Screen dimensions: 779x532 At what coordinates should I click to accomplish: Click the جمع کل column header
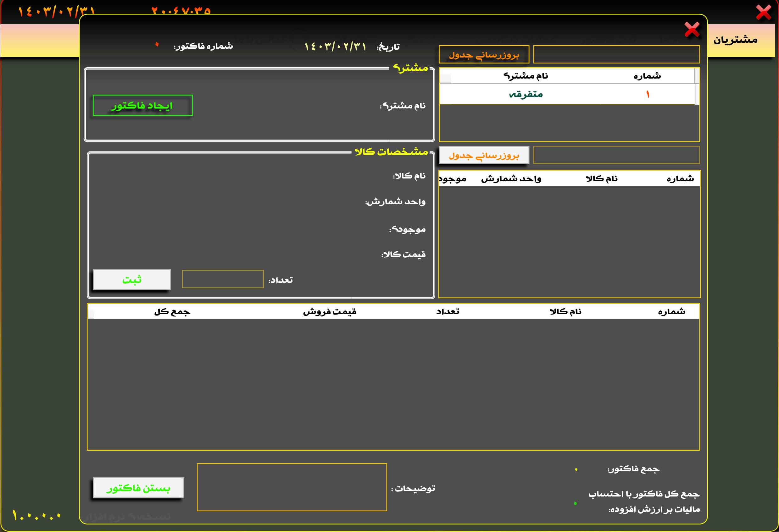(172, 312)
